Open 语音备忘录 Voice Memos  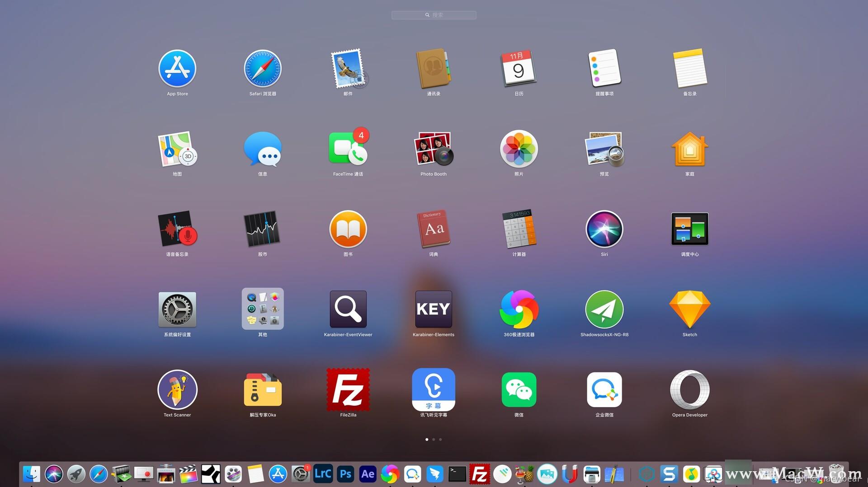coord(177,229)
